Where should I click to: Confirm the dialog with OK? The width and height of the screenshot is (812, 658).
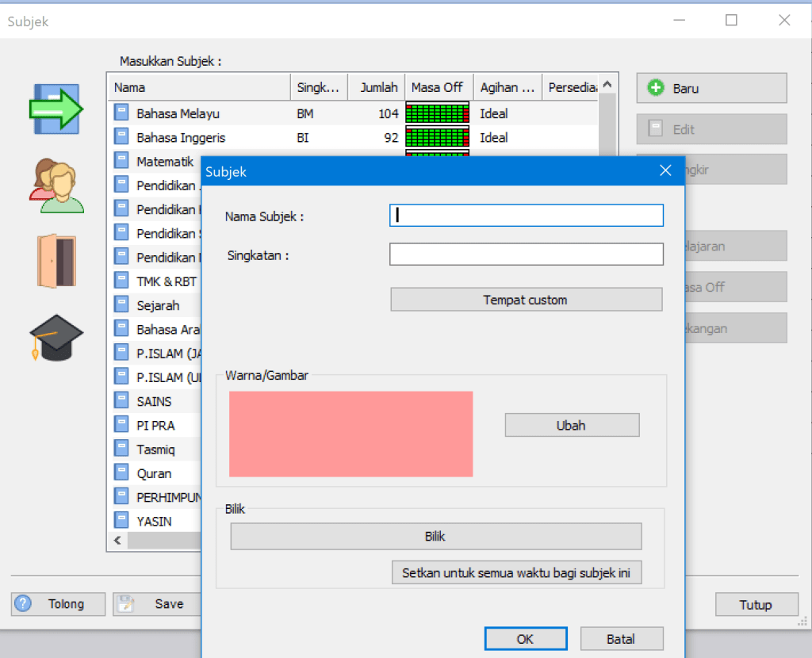tap(525, 639)
